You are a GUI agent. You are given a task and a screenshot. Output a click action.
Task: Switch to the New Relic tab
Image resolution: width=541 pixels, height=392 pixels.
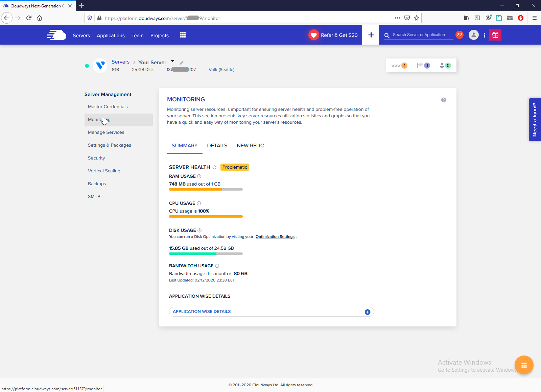coord(250,146)
